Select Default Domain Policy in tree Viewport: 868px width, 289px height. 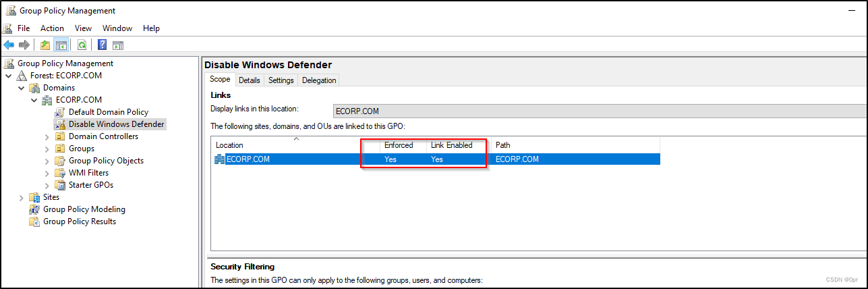109,112
